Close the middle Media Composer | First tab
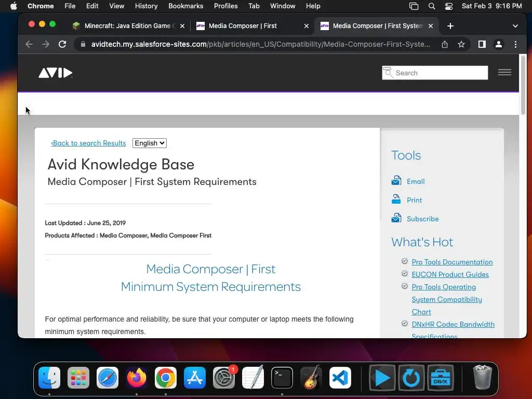The width and height of the screenshot is (532, 399). tap(307, 26)
